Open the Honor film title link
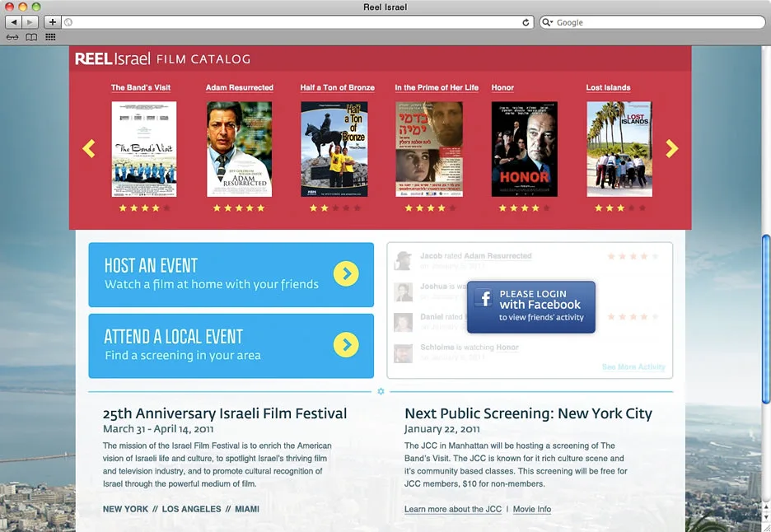This screenshot has width=771, height=532. [x=502, y=87]
